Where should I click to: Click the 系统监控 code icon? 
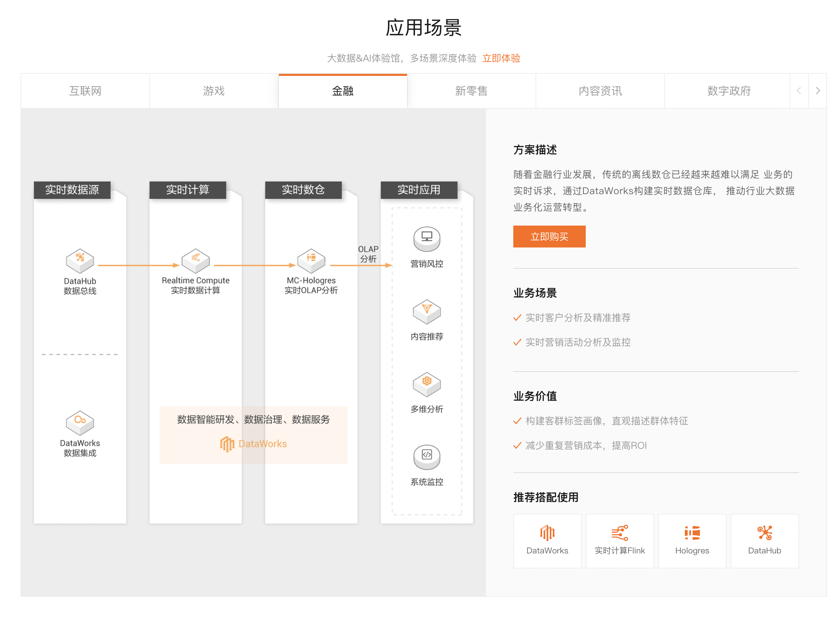[426, 456]
